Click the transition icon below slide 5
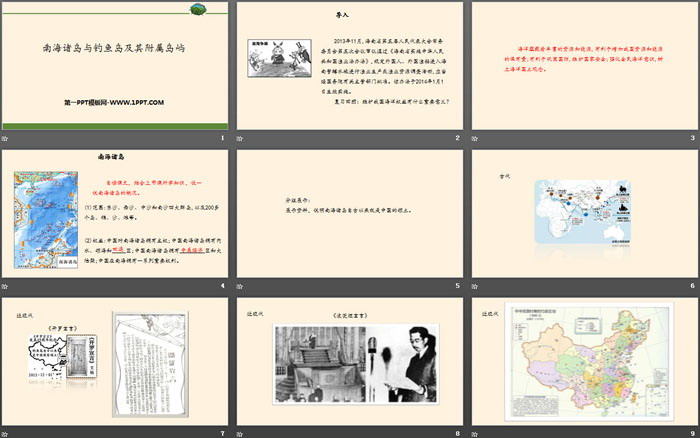Screen dimensions: 700x438 240,286
